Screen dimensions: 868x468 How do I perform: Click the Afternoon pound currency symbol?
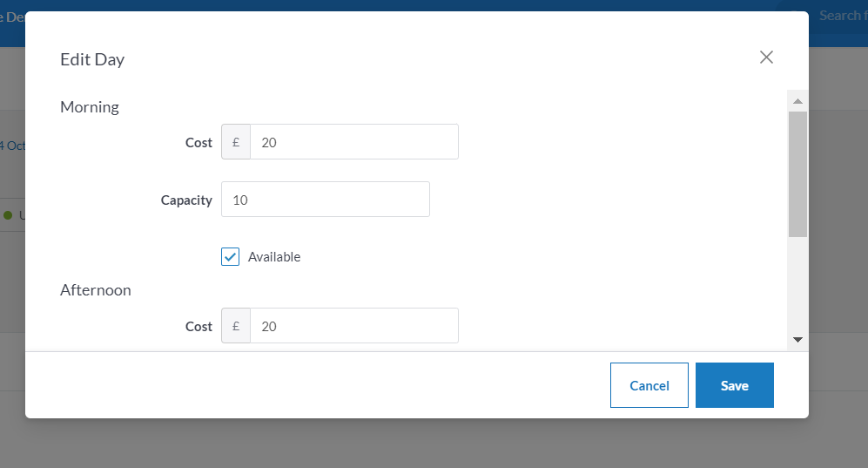pos(236,326)
